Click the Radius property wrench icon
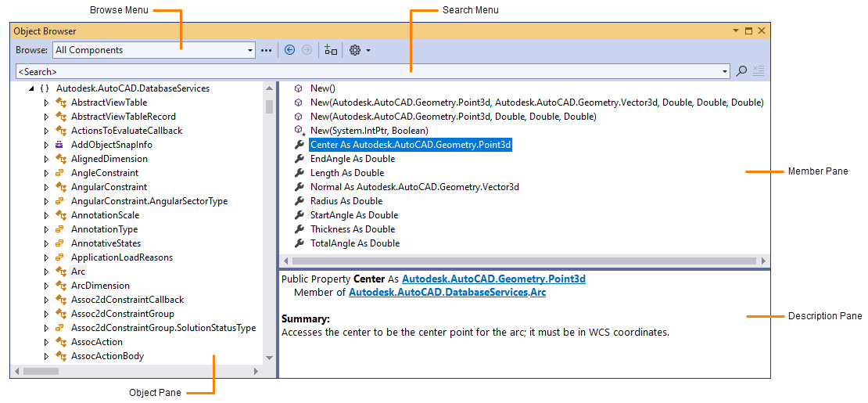Screen dimensions: 868x403 [x=299, y=201]
